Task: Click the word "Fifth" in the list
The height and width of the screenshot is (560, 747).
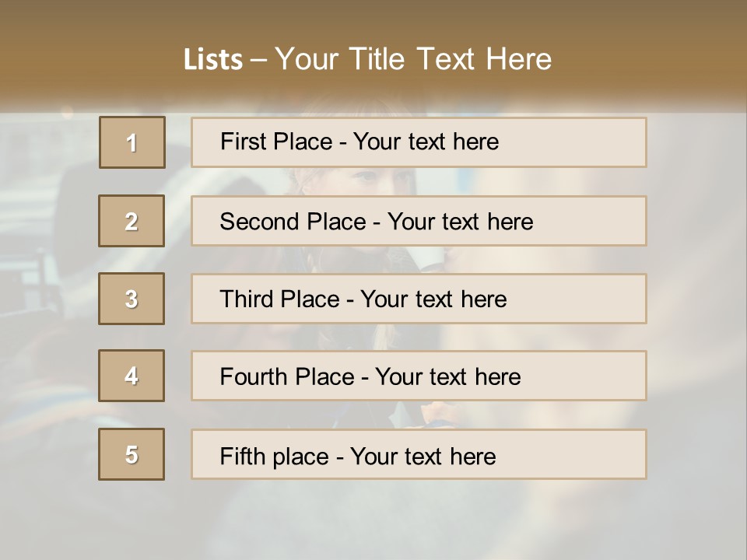Action: click(x=243, y=456)
